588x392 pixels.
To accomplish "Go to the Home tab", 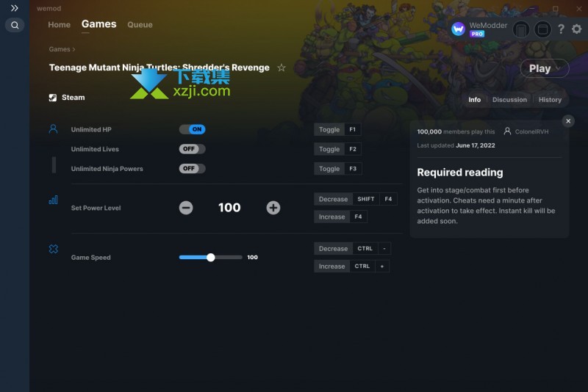I will 60,25.
